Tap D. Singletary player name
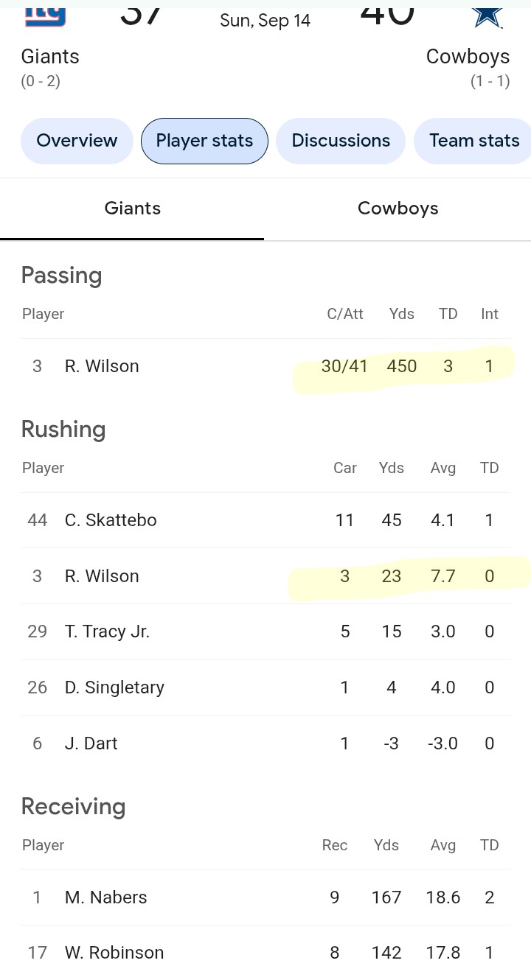 [x=114, y=687]
